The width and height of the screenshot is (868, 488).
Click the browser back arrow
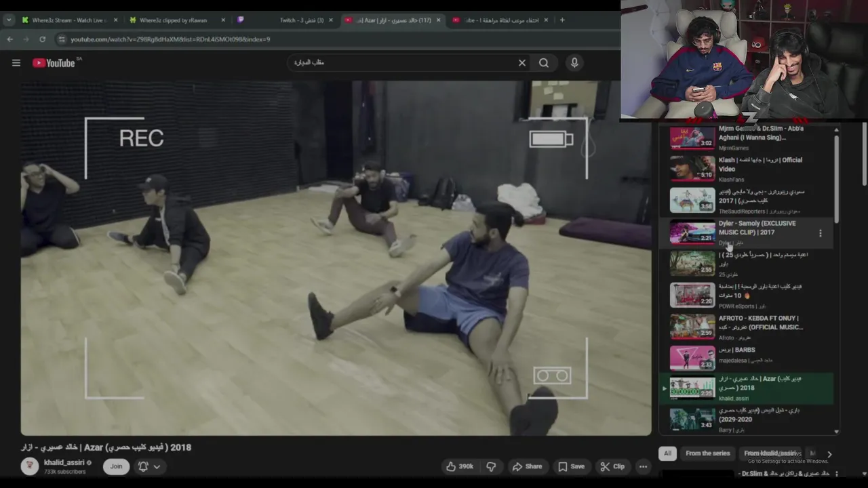click(x=10, y=39)
